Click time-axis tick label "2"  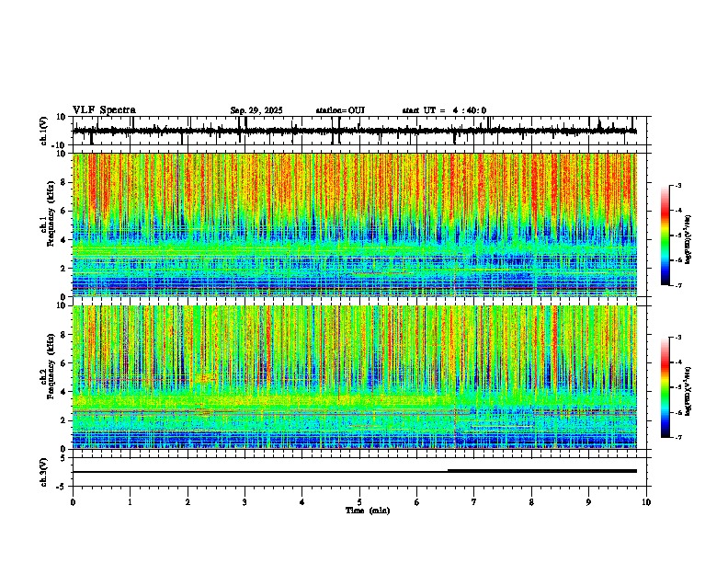188,502
